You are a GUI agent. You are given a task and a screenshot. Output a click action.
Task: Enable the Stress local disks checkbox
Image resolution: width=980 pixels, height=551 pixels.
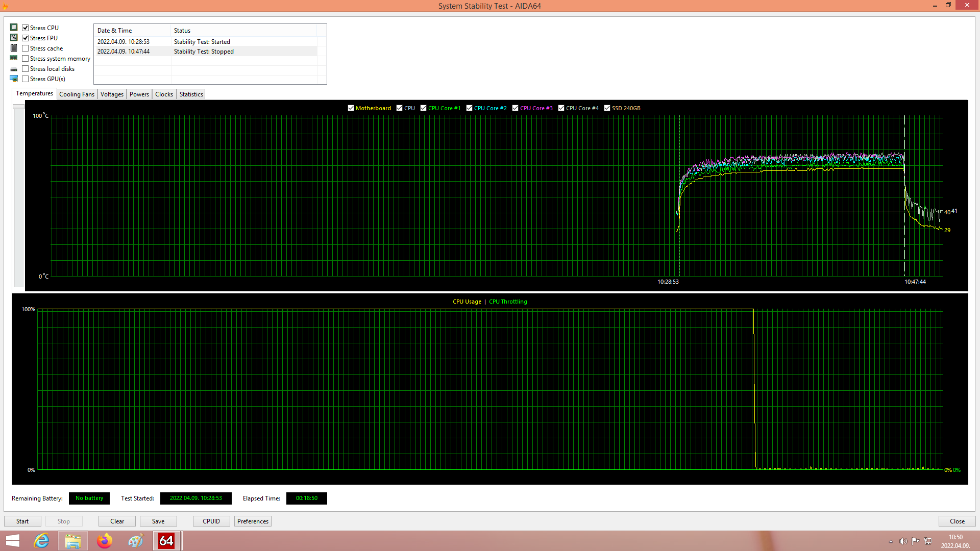click(26, 69)
